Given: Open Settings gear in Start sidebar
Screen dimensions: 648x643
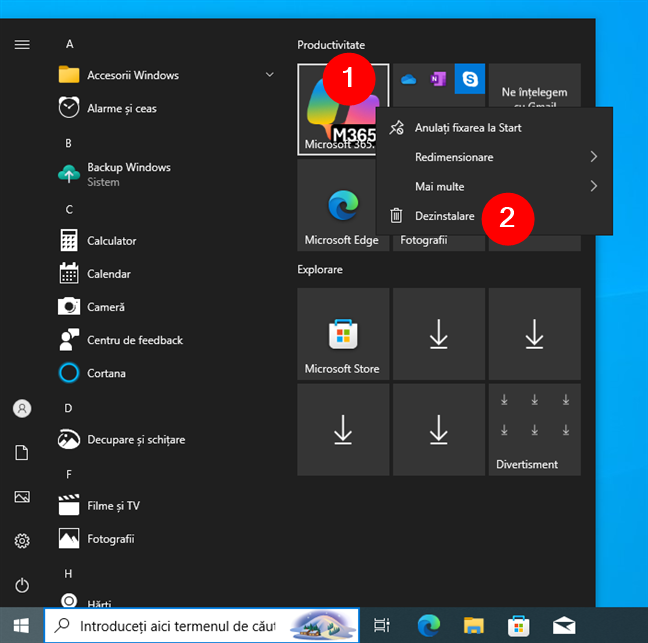Looking at the screenshot, I should click(x=22, y=541).
